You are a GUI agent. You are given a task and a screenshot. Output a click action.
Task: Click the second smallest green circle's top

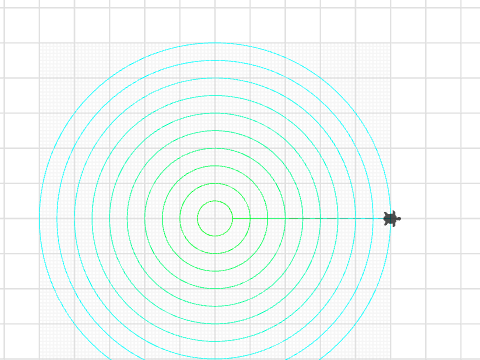pos(215,183)
